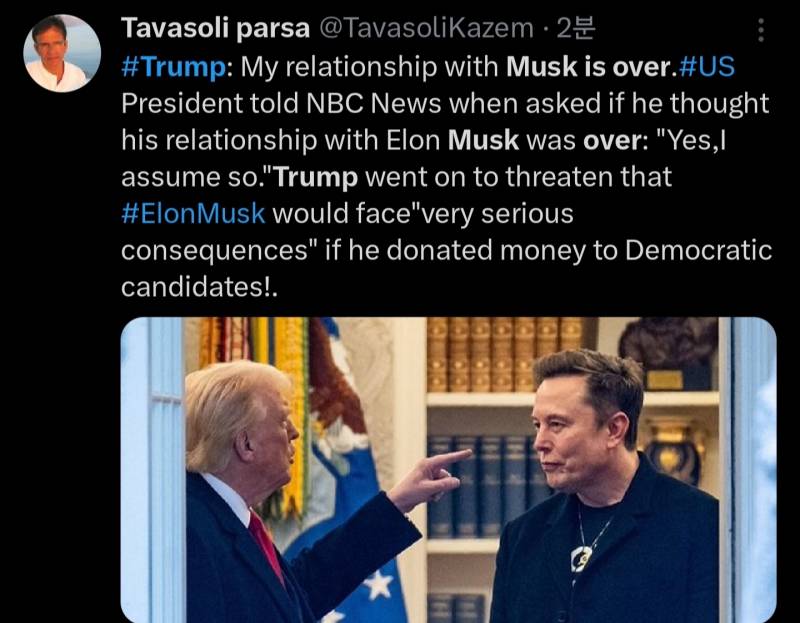This screenshot has height=623, width=800.
Task: Open Tavasoli parsa's profile picture
Action: [x=62, y=54]
